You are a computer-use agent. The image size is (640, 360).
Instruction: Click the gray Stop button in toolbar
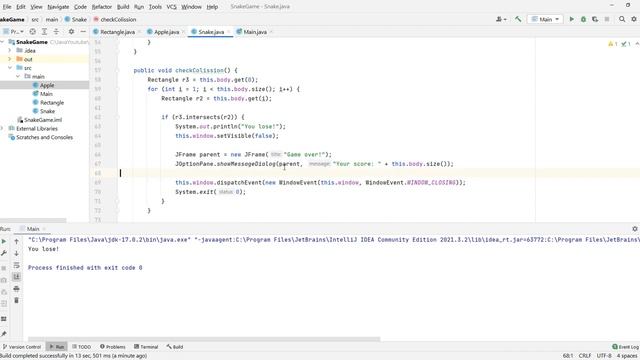tap(607, 19)
